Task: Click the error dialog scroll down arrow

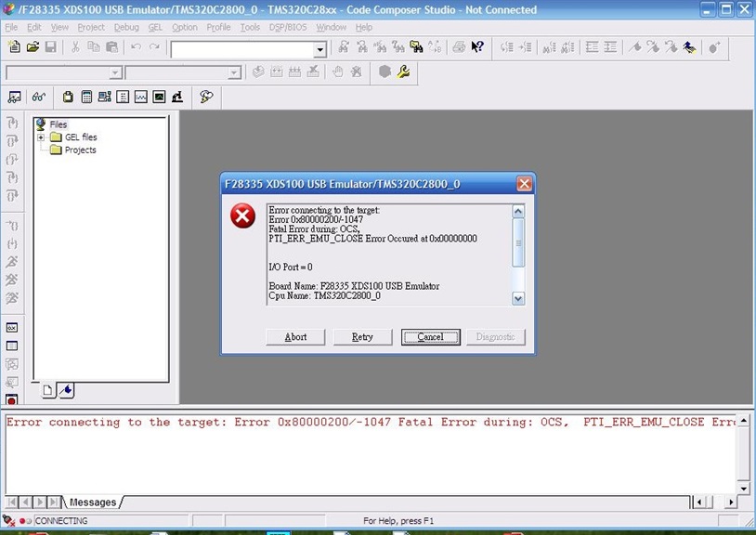Action: click(518, 299)
